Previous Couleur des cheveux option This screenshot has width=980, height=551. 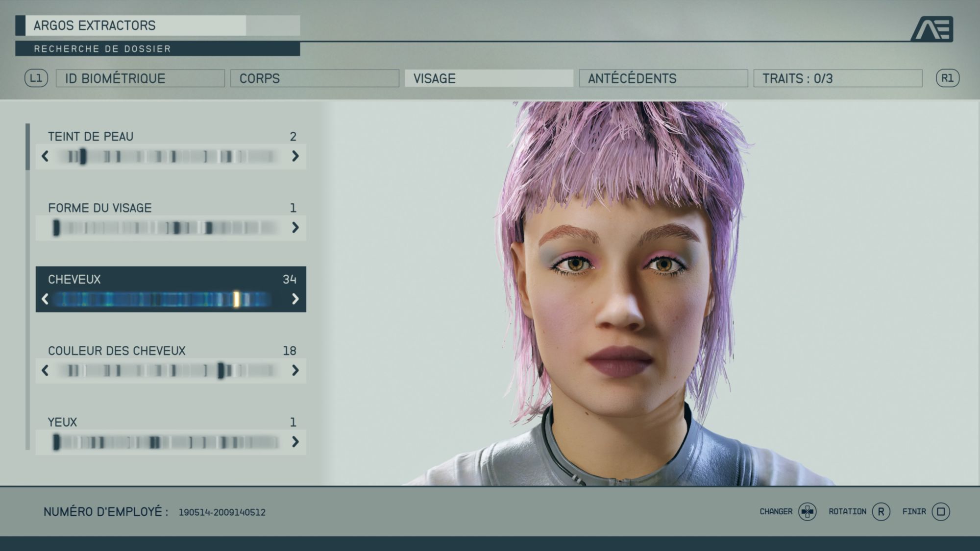(45, 370)
